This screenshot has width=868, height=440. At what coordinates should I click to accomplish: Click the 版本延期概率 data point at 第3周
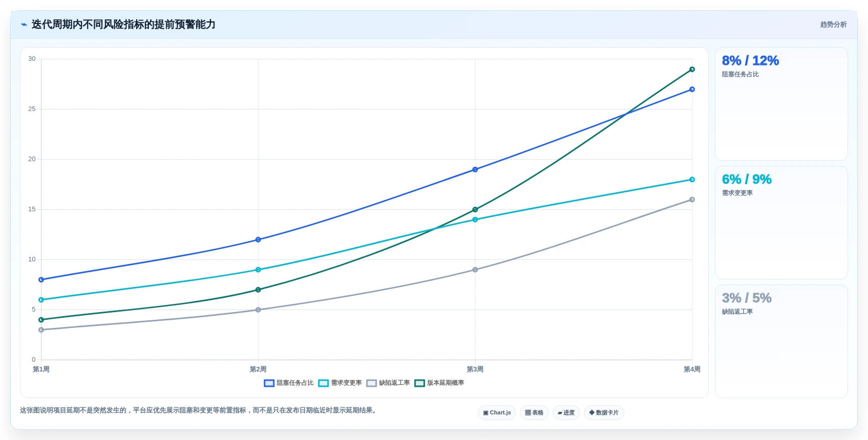475,210
